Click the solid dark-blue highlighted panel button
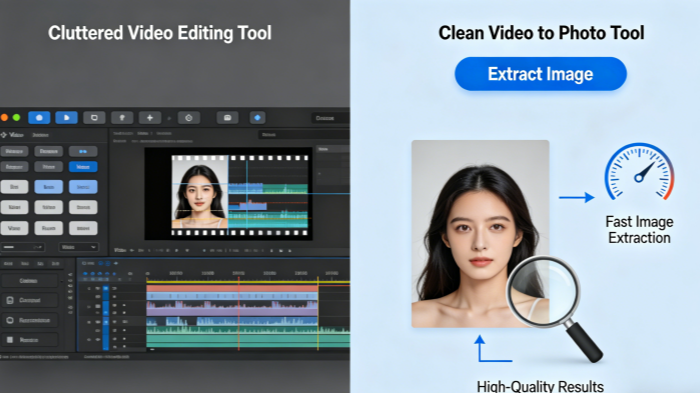 [83, 167]
